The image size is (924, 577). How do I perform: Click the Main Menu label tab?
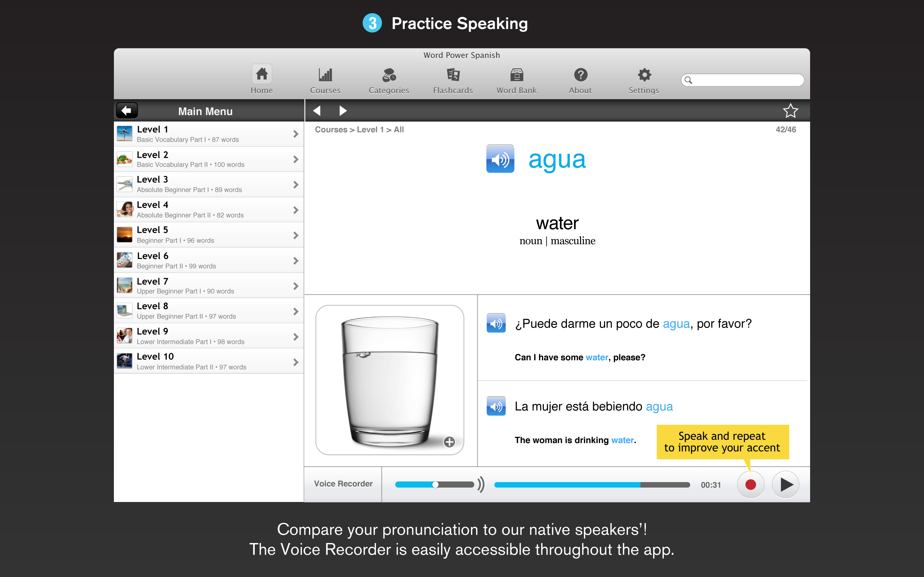205,111
